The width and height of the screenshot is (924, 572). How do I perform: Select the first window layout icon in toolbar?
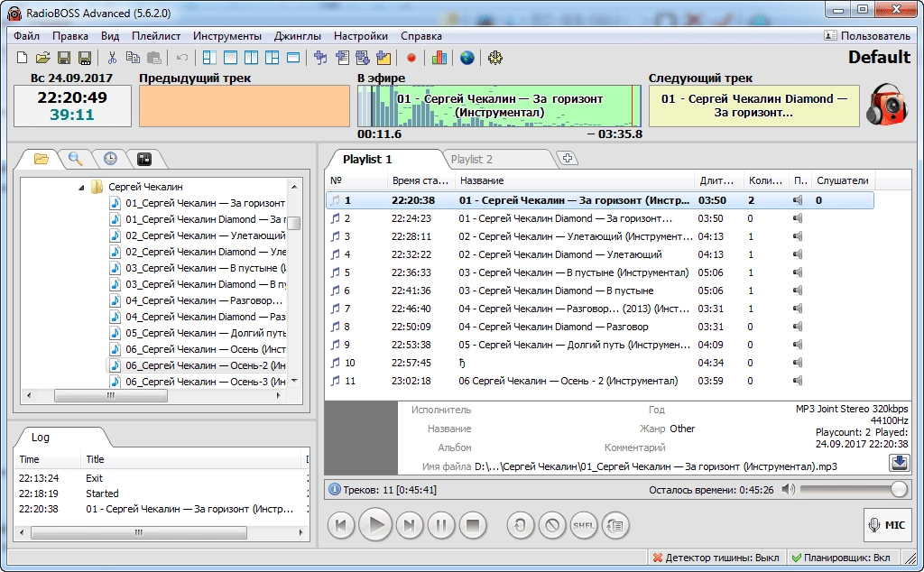tap(209, 58)
